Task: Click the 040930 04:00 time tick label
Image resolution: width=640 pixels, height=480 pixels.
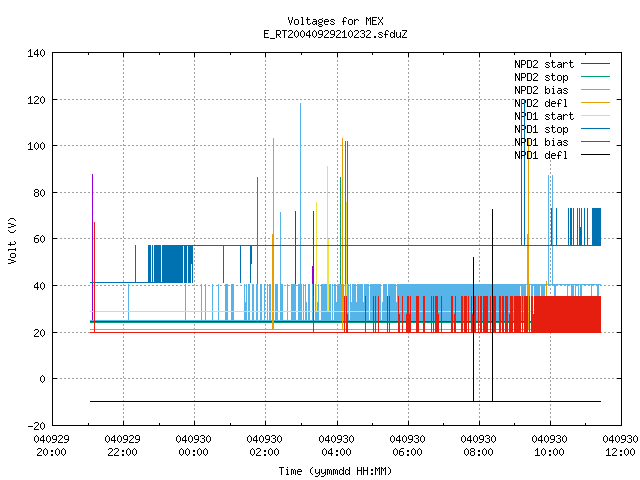Action: [336, 446]
